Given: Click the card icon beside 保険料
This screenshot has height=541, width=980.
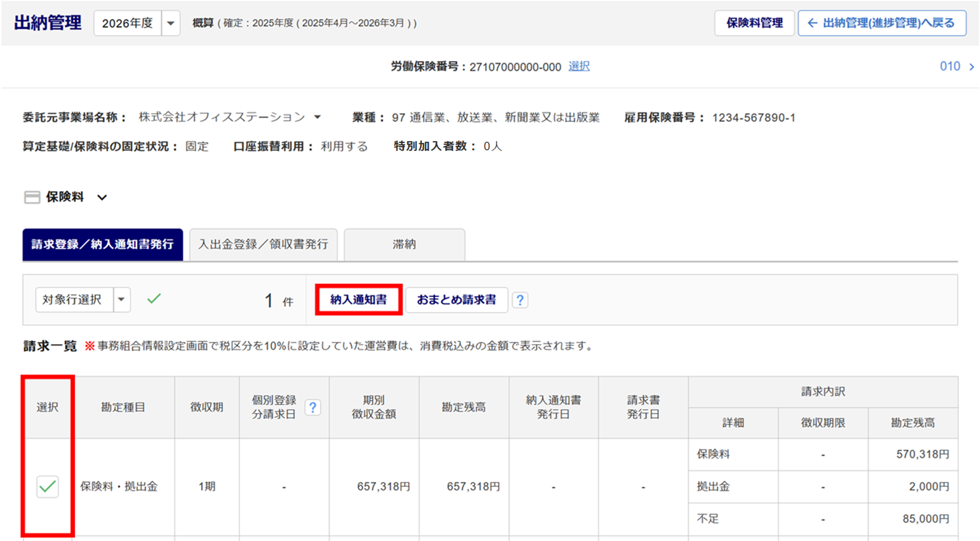Looking at the screenshot, I should point(32,197).
